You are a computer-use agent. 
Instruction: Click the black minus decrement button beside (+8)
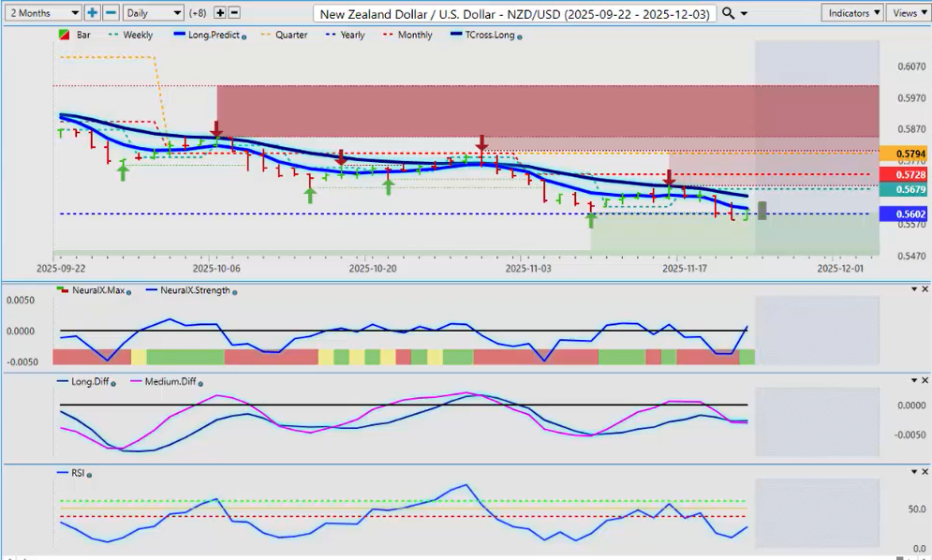pos(234,13)
